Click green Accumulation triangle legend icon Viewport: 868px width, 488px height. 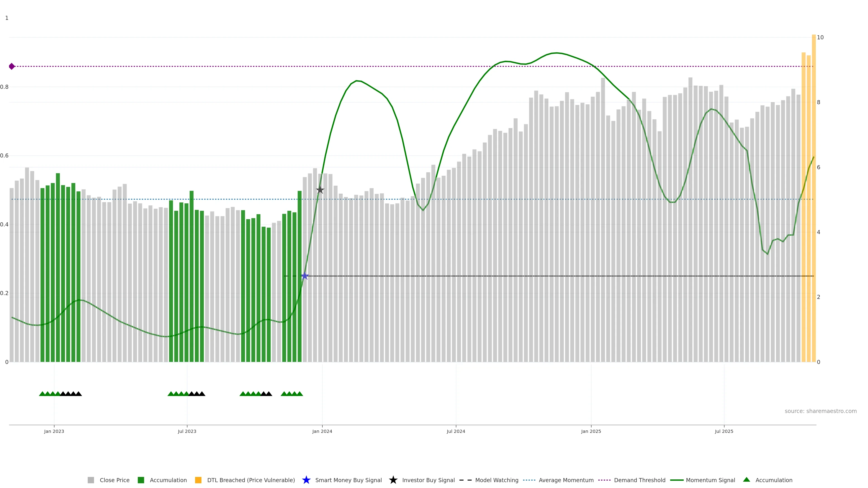[746, 480]
